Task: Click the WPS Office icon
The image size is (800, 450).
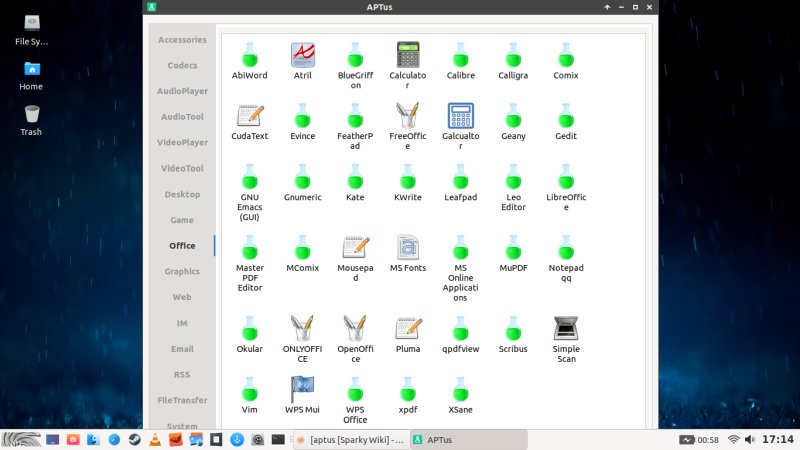Action: pyautogui.click(x=355, y=389)
